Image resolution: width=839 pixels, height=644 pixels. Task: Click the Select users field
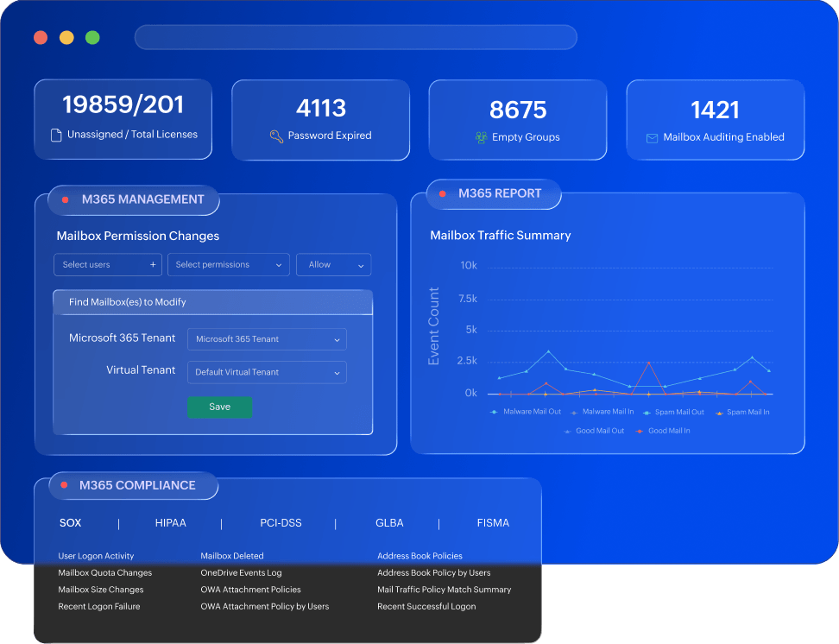click(x=108, y=264)
